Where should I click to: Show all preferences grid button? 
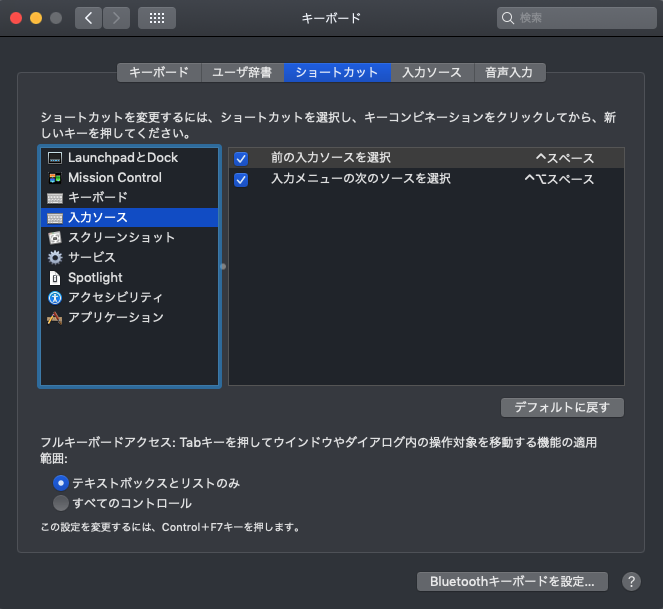(x=157, y=18)
